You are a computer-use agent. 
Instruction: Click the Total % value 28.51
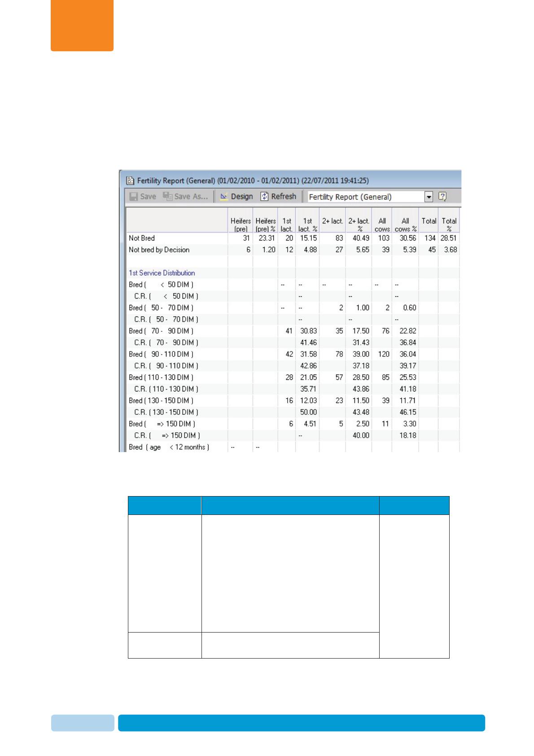pos(448,238)
